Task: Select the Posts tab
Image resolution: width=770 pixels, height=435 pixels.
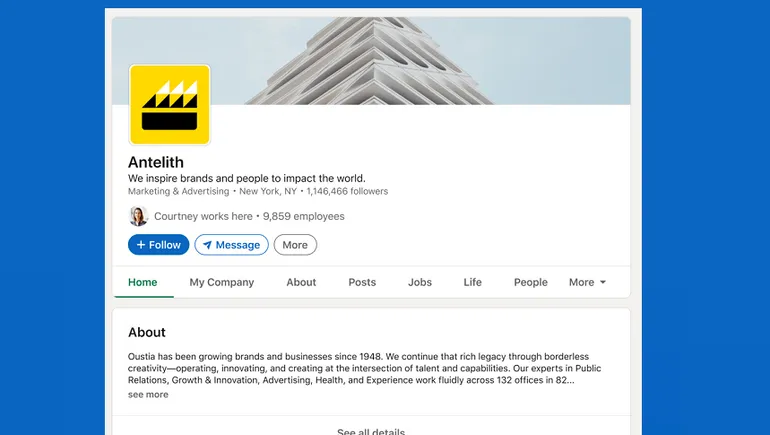Action: coord(362,282)
